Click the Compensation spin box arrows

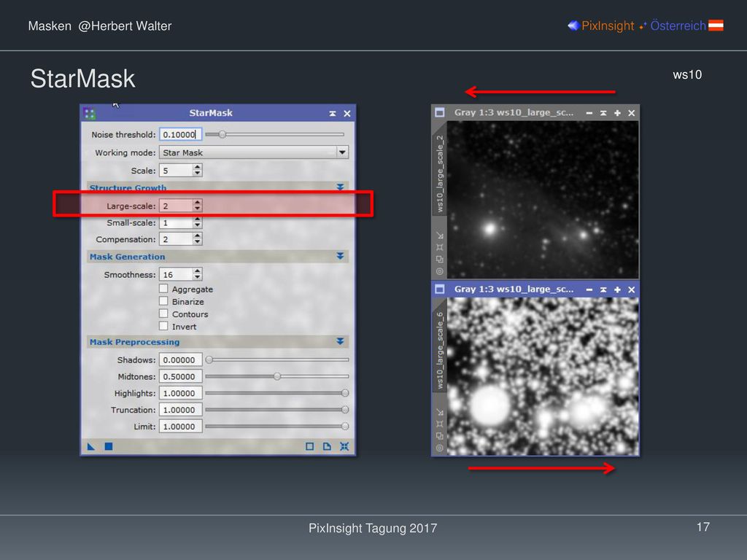click(197, 239)
